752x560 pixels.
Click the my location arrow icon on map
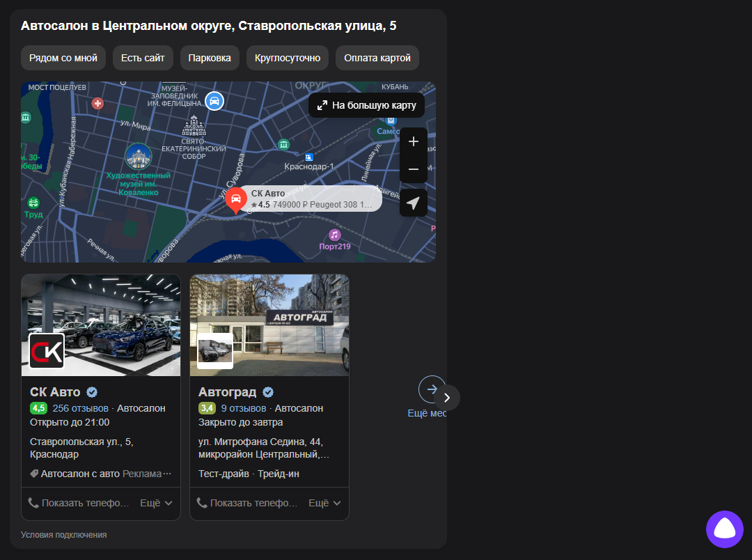(x=414, y=203)
